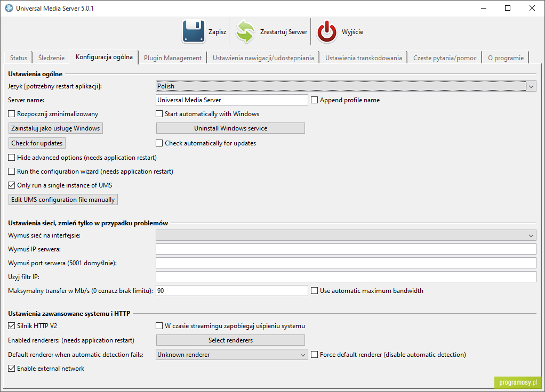Switch to the O programie tab
The image size is (545, 392).
pos(506,58)
